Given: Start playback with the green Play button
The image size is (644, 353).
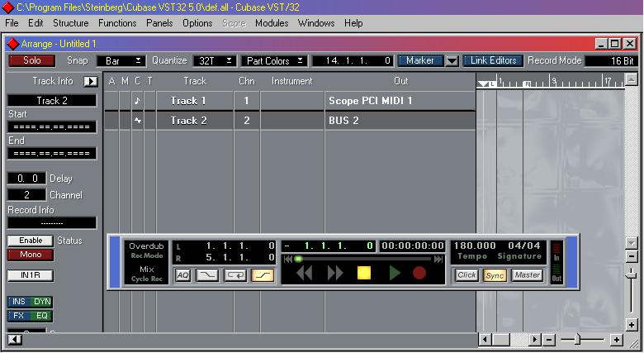Looking at the screenshot, I should [395, 273].
